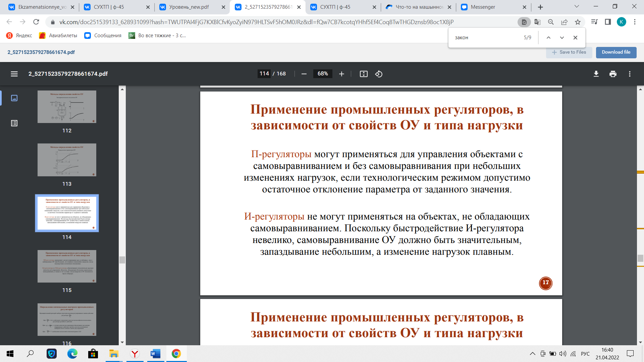This screenshot has width=644, height=362.
Task: Select page 113 thumbnail
Action: [67, 160]
